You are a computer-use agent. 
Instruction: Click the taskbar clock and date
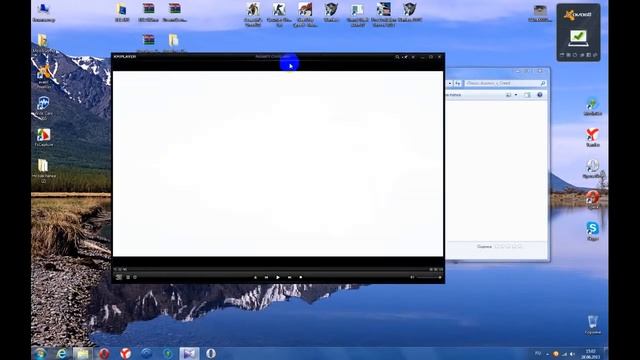click(590, 353)
